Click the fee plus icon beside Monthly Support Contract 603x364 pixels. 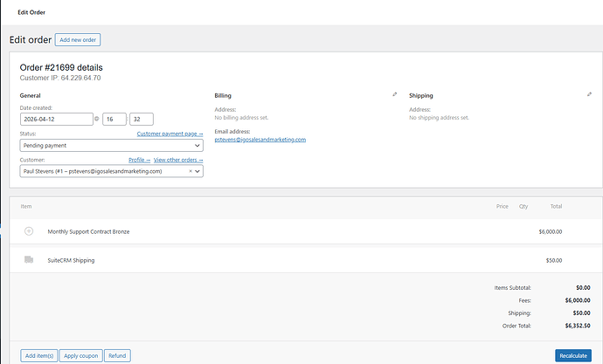click(29, 231)
